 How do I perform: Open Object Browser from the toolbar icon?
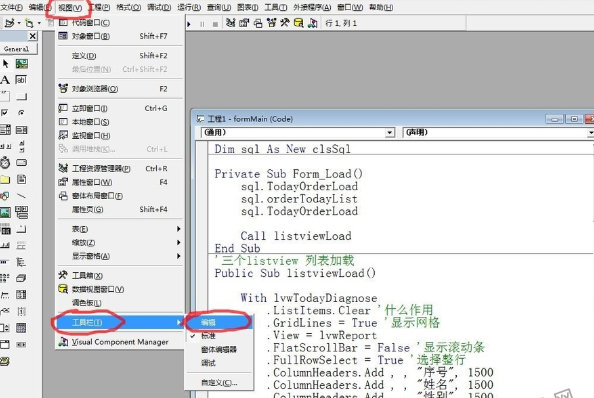271,23
